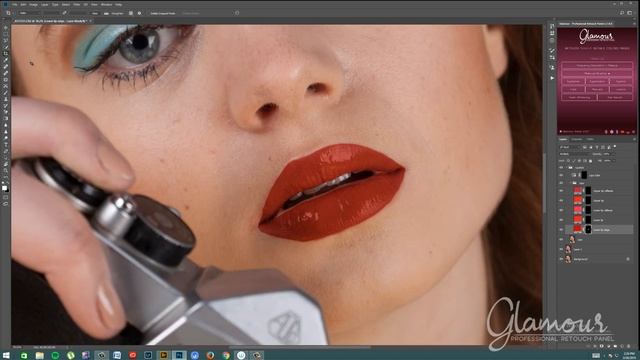Image resolution: width=640 pixels, height=360 pixels.
Task: Click the foreground color swatch
Action: (4, 188)
